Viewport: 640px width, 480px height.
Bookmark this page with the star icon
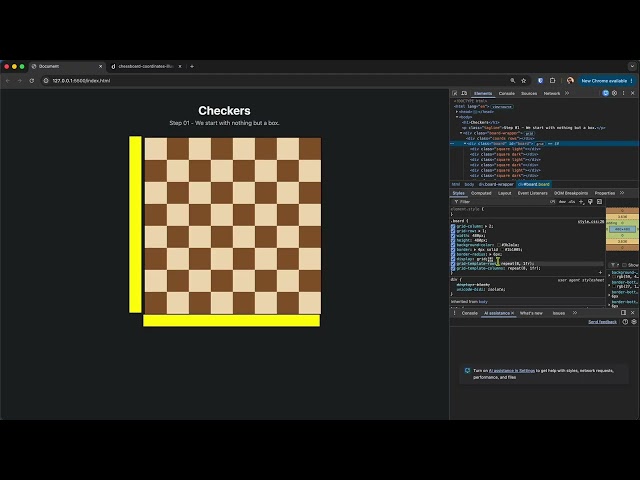524,81
